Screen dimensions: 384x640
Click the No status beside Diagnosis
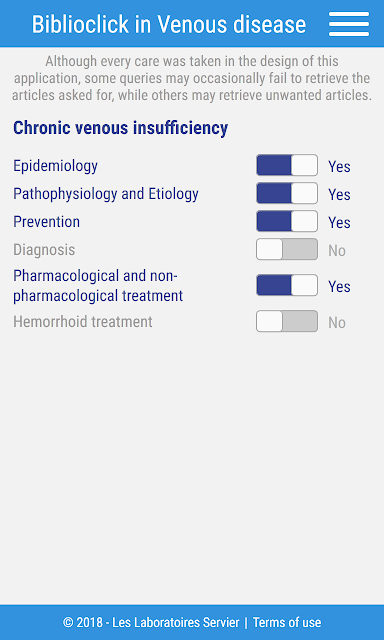[337, 251]
